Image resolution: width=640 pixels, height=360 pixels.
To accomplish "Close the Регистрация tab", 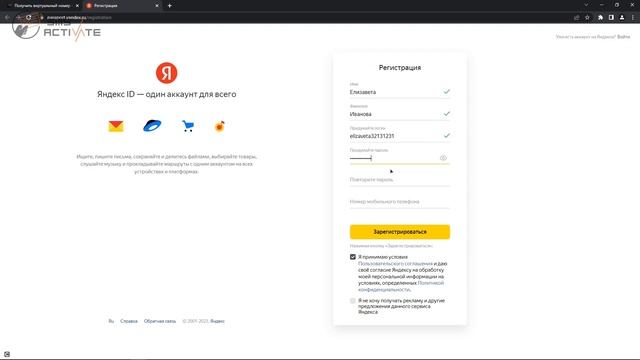I will point(157,6).
